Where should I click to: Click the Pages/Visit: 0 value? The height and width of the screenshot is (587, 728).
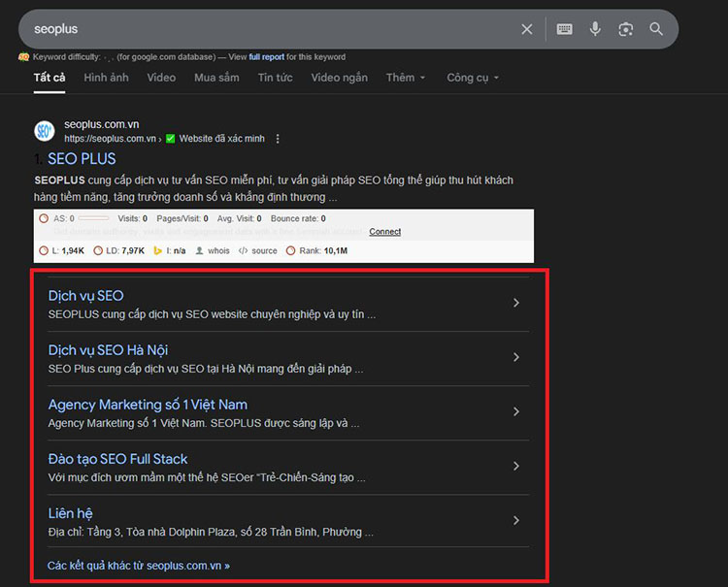coord(182,218)
